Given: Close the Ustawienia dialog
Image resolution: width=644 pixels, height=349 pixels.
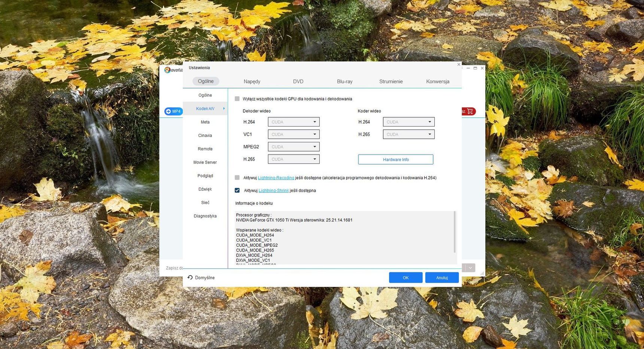Looking at the screenshot, I should click(x=459, y=64).
